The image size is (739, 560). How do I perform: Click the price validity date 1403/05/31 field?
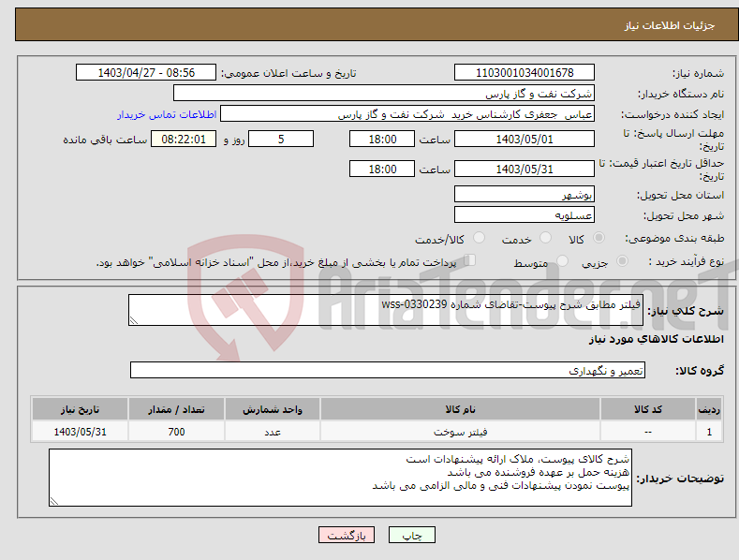pos(525,169)
